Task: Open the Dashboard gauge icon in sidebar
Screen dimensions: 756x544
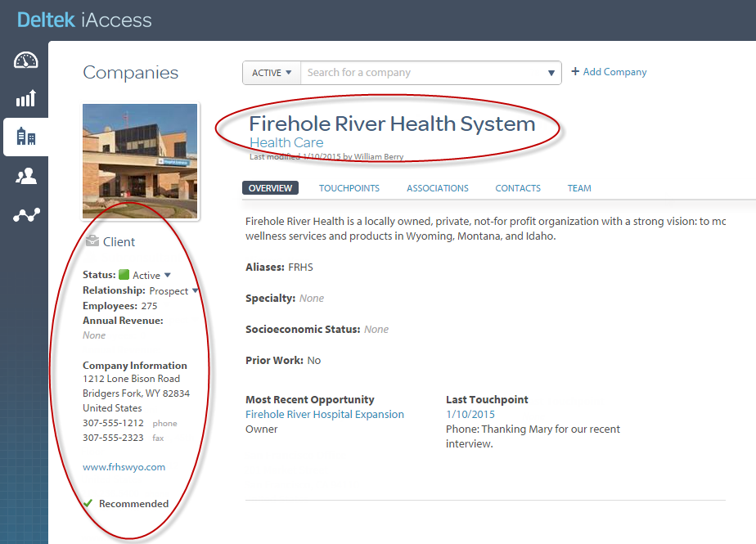Action: click(26, 61)
